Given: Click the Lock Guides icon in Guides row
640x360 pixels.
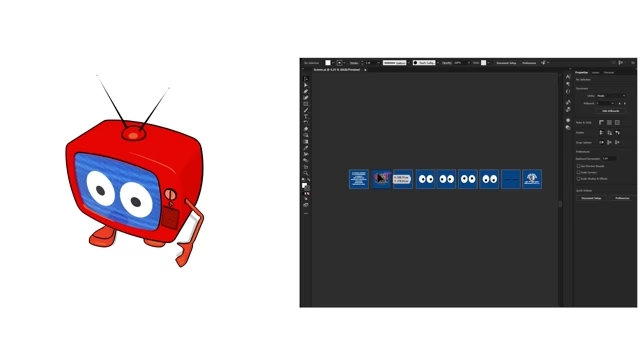Looking at the screenshot, I should (609, 133).
